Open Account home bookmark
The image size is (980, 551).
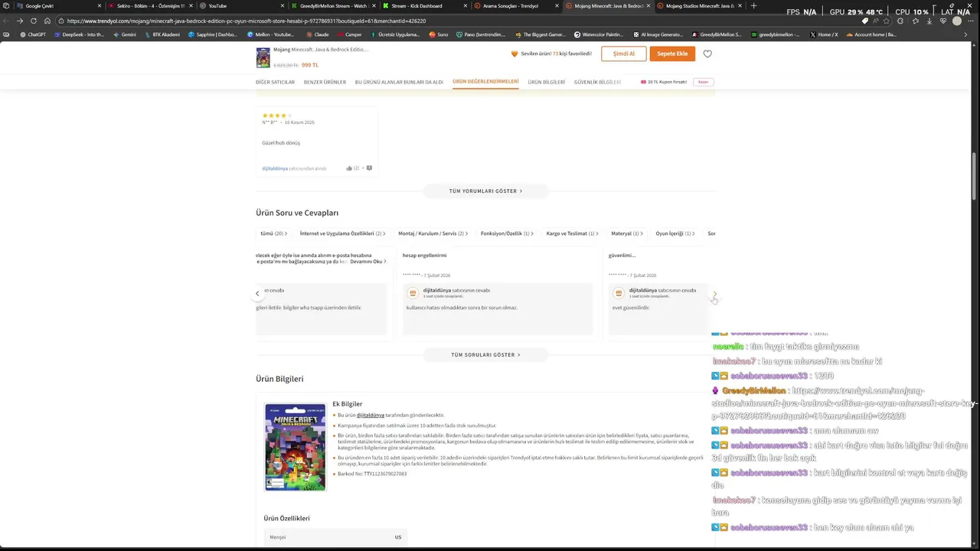(x=871, y=34)
